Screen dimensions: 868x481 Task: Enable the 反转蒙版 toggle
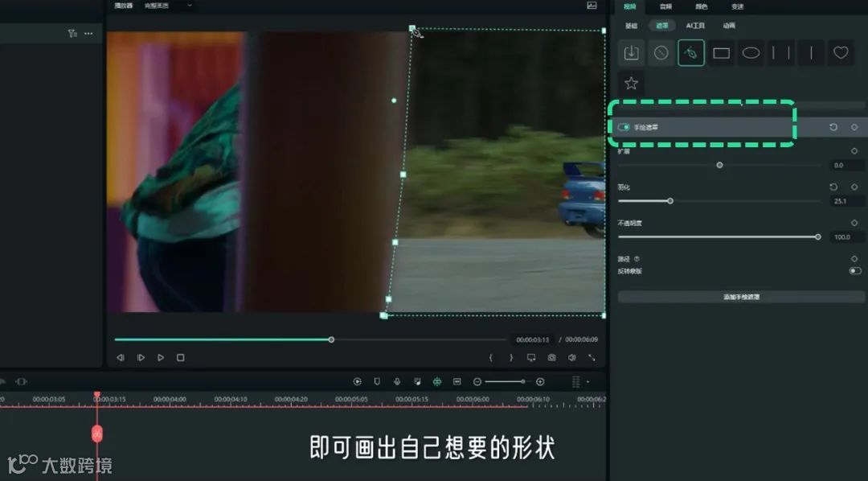(855, 272)
